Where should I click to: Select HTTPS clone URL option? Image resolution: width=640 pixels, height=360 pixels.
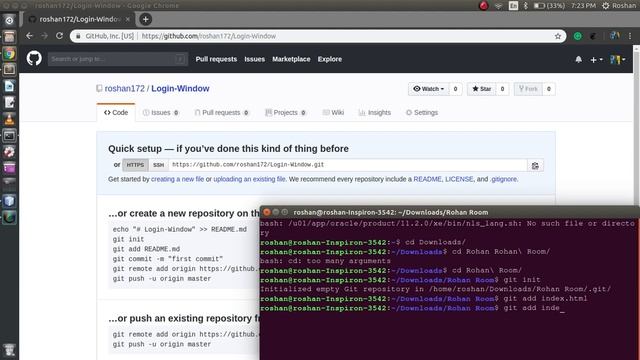tap(135, 165)
